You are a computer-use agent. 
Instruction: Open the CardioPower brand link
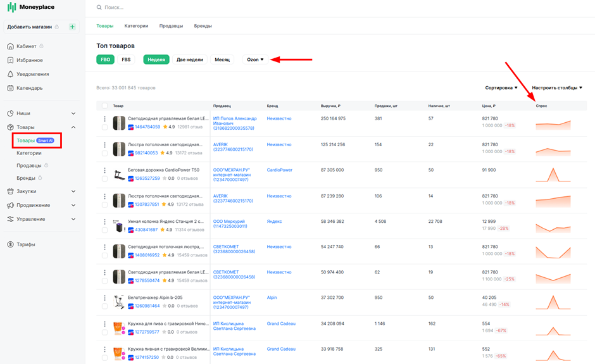pyautogui.click(x=280, y=170)
